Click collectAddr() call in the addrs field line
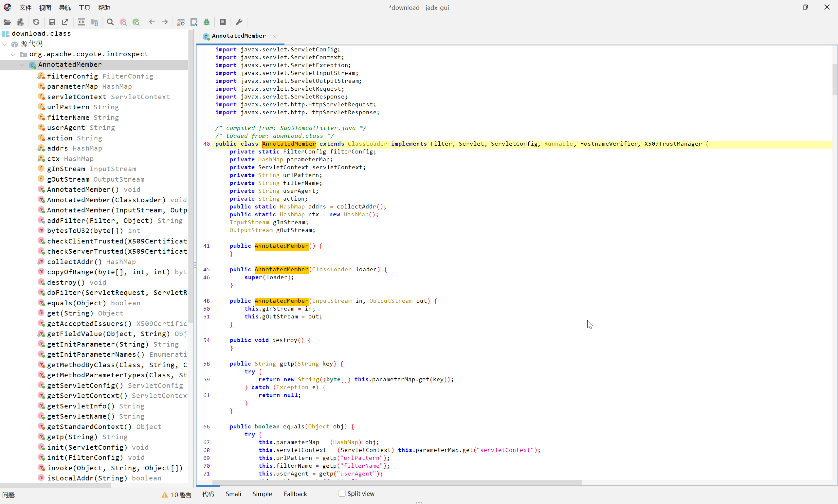The image size is (838, 504). (x=360, y=207)
